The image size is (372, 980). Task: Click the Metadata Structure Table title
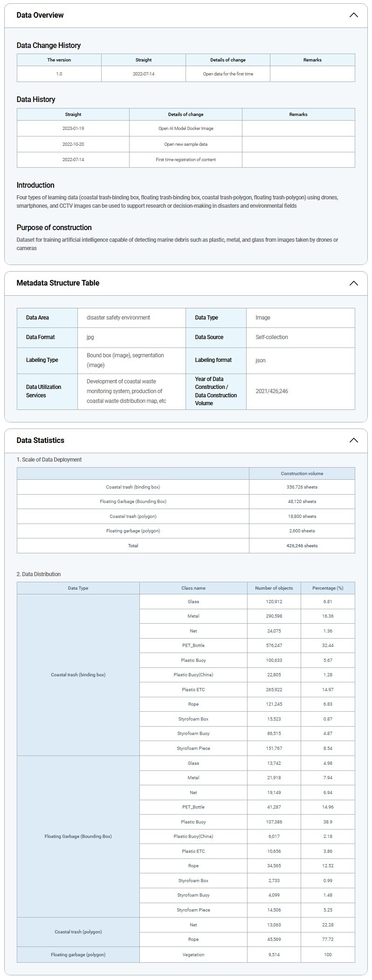pyautogui.click(x=58, y=283)
